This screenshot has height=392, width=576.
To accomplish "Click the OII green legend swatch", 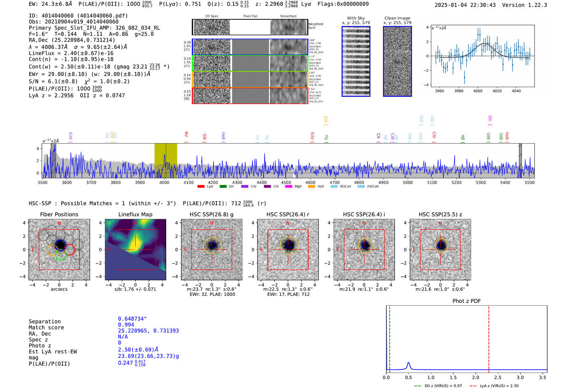I will point(223,186).
